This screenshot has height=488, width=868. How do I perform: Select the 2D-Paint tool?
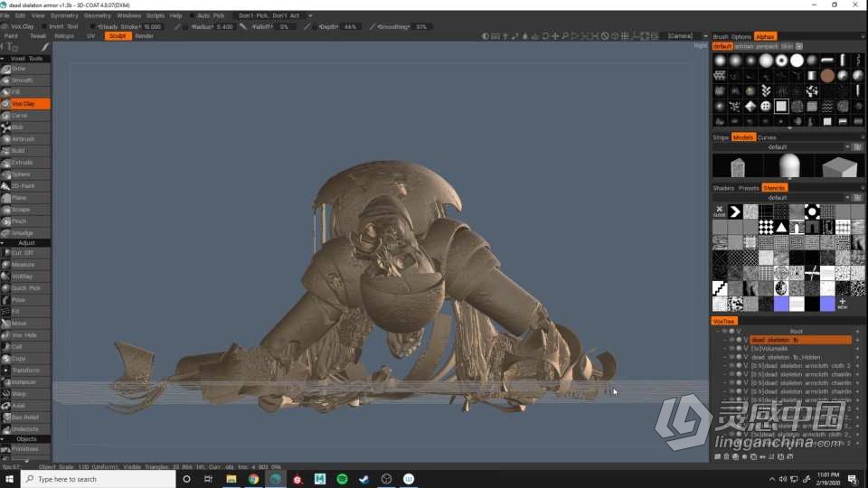pyautogui.click(x=25, y=186)
